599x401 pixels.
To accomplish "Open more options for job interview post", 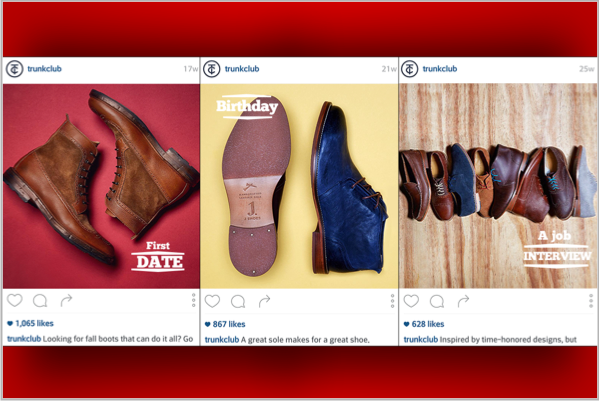I will point(591,301).
